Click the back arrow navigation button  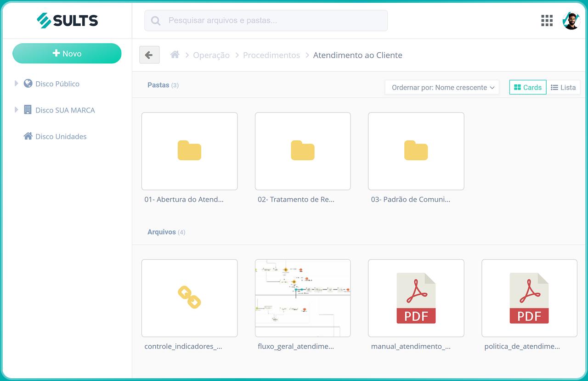pyautogui.click(x=149, y=55)
